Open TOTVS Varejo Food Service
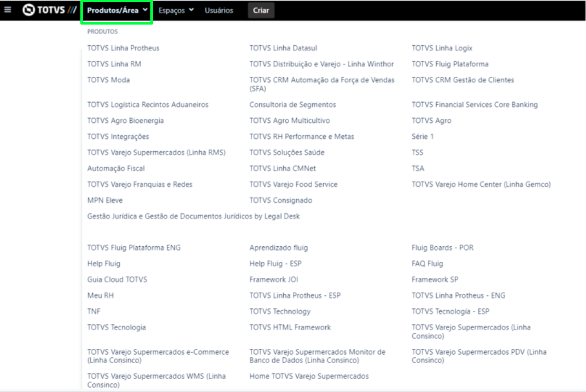The height and width of the screenshot is (392, 586). [x=294, y=185]
